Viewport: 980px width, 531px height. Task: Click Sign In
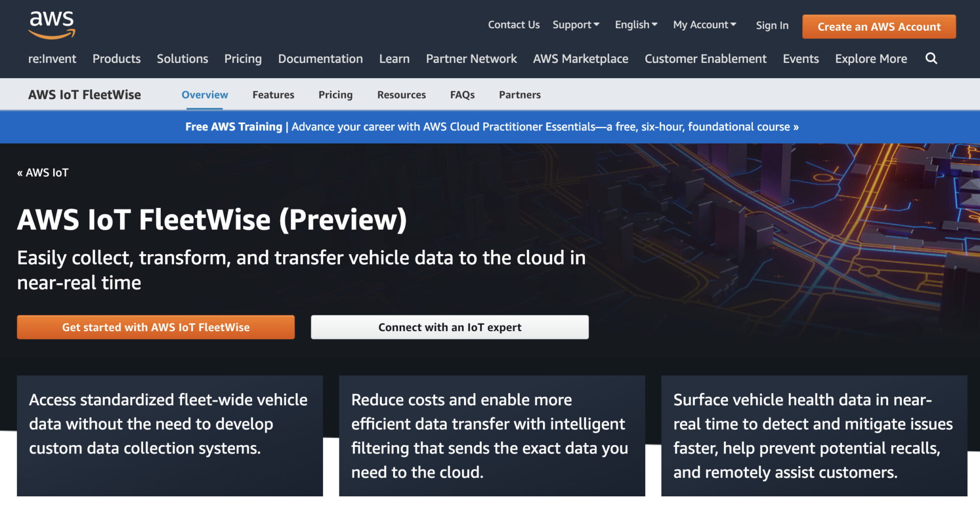point(772,25)
